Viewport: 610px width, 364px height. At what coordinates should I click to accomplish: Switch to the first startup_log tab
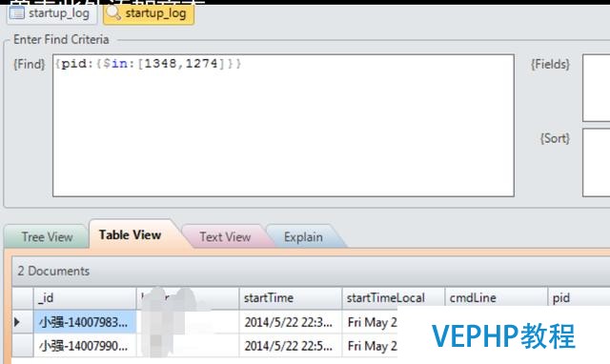(51, 14)
